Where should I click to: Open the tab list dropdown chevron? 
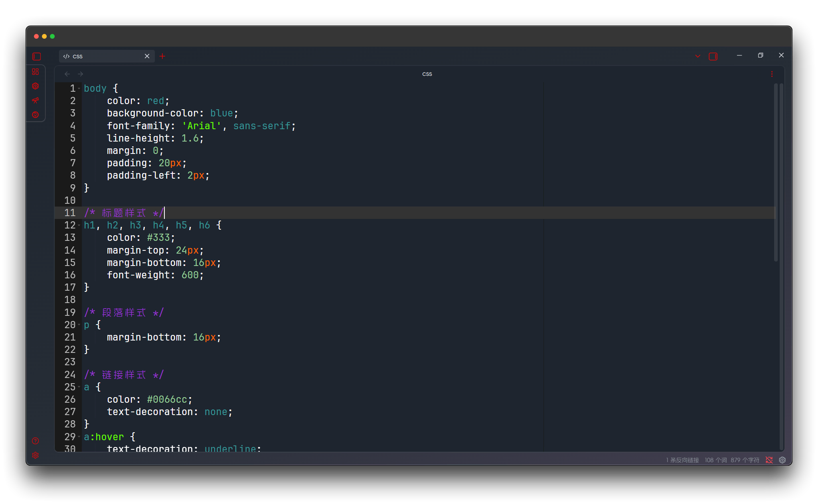tap(698, 56)
